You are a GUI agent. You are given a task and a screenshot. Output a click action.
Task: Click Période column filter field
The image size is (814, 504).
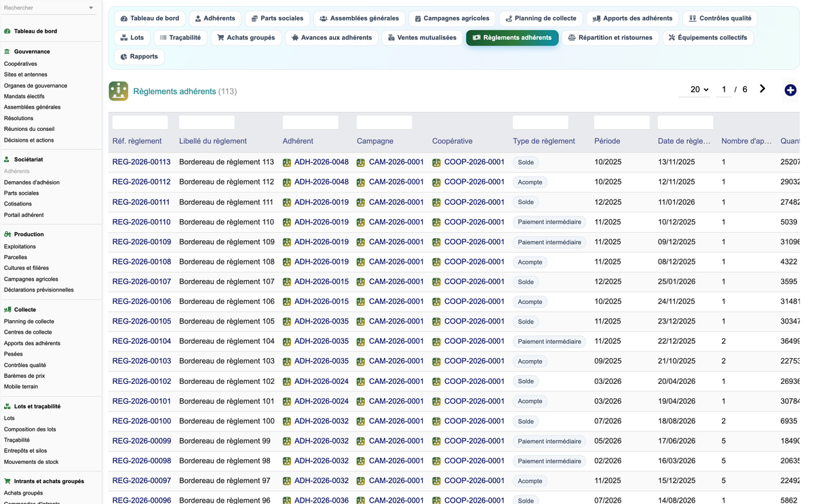(x=622, y=122)
